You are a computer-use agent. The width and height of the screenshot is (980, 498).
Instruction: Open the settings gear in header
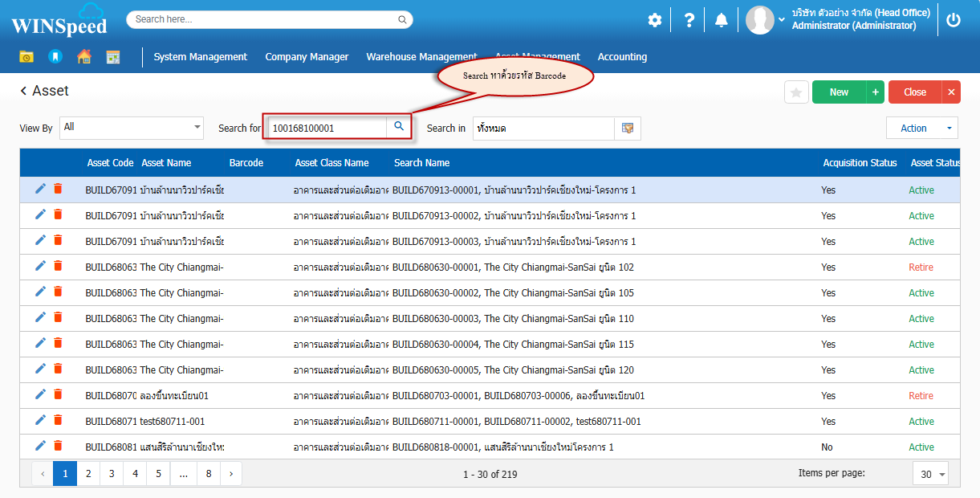tap(655, 20)
